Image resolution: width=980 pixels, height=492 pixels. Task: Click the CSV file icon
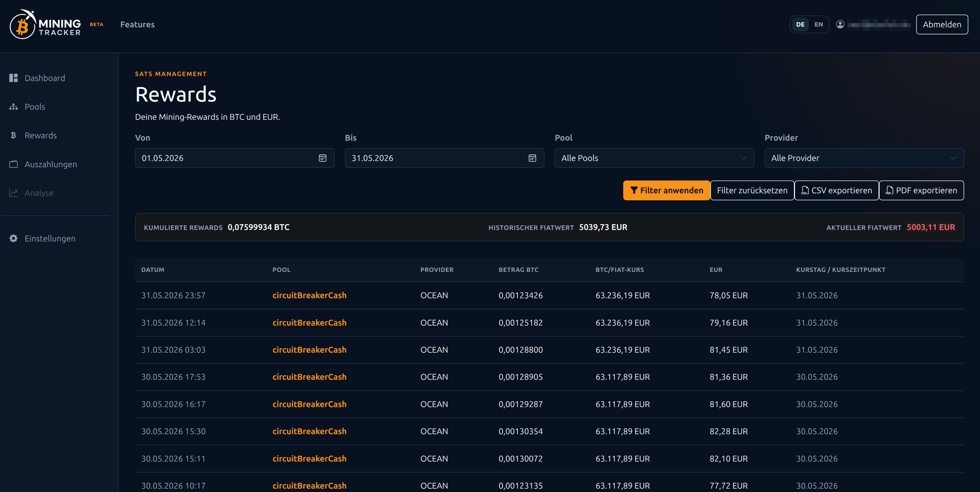tap(805, 190)
